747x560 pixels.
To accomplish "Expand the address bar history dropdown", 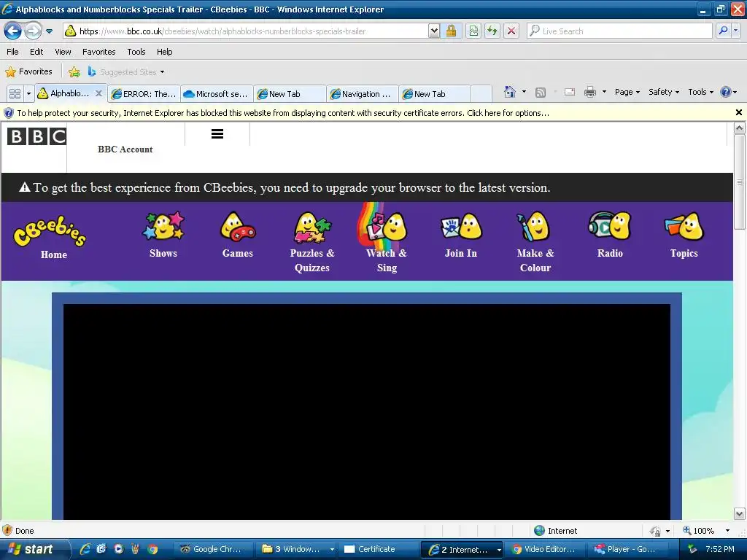I will 434,31.
